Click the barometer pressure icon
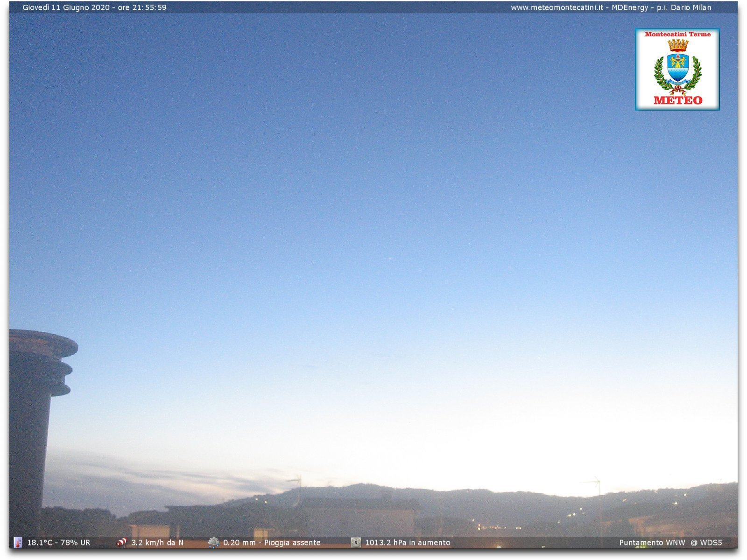Image resolution: width=747 pixels, height=560 pixels. click(x=356, y=542)
